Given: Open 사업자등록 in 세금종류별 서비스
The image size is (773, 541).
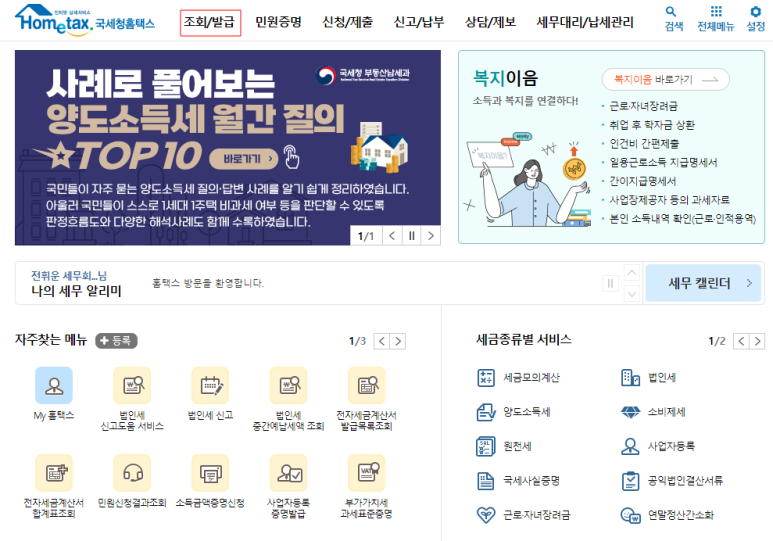Looking at the screenshot, I should [658, 446].
